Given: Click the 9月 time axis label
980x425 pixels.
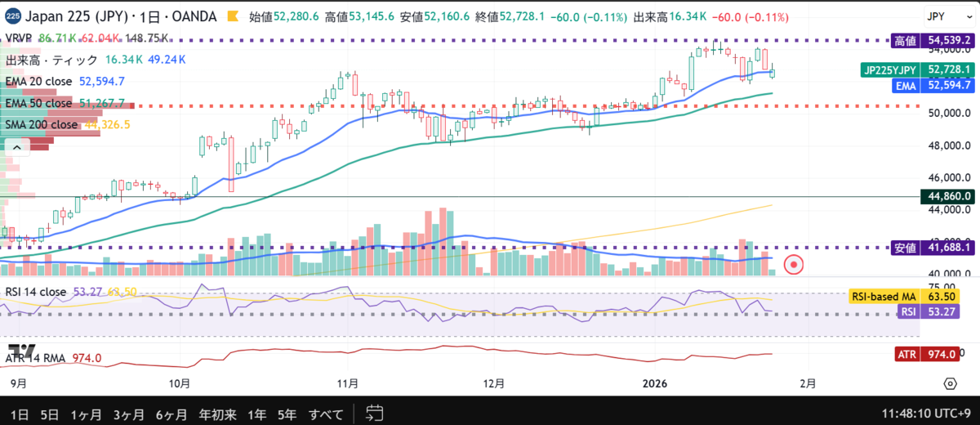Looking at the screenshot, I should pyautogui.click(x=18, y=383).
